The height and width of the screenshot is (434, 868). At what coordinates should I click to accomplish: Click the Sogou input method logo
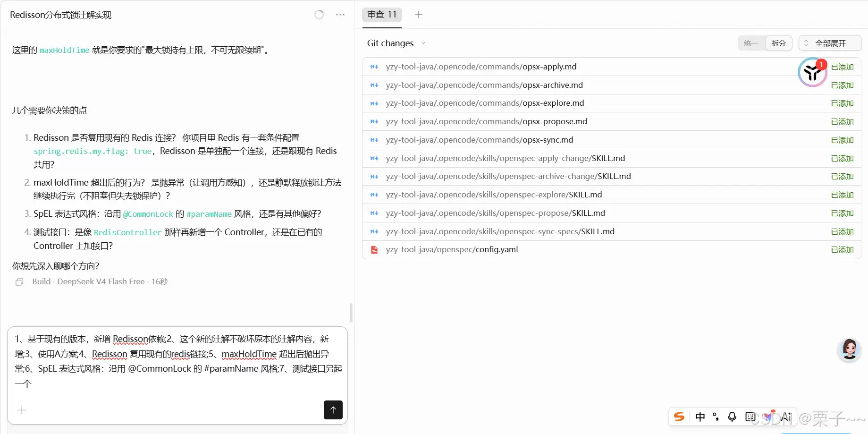(x=679, y=417)
